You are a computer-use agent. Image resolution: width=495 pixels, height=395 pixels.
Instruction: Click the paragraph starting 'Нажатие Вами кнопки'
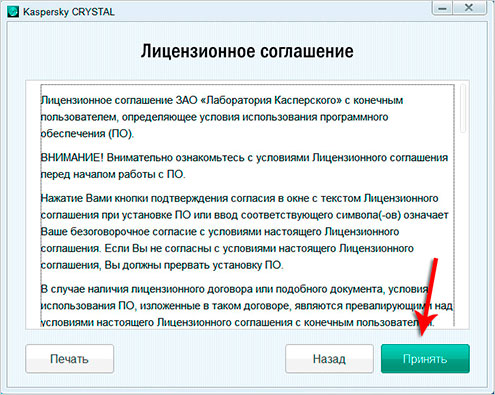point(244,232)
